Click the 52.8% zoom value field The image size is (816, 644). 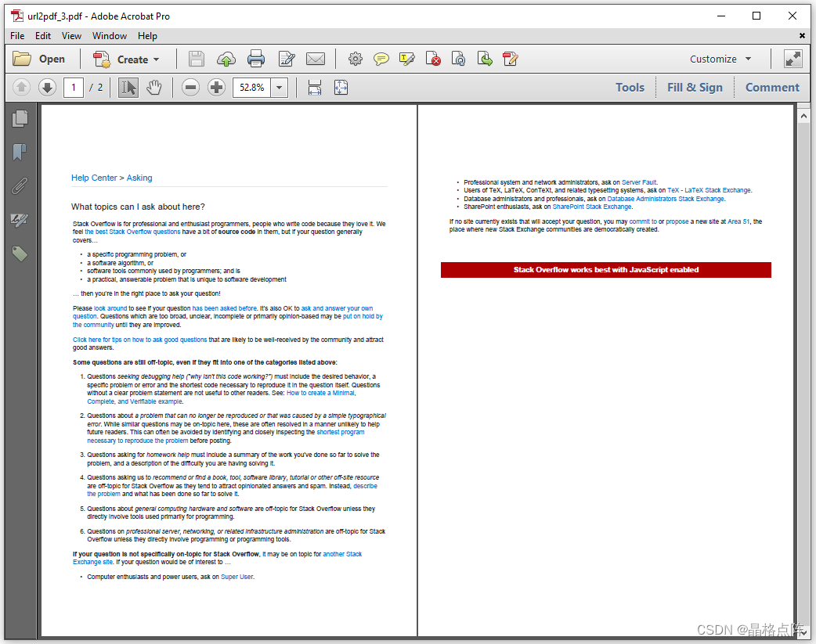[252, 88]
